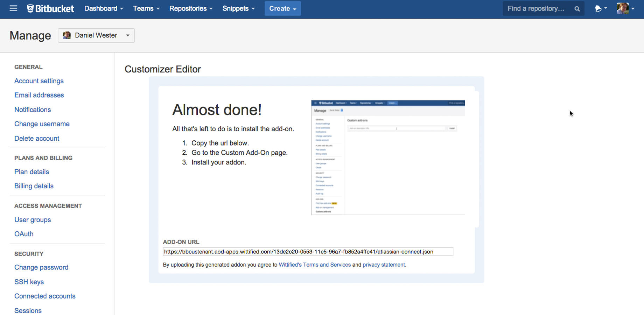Open the help megaphone menu

pos(601,8)
